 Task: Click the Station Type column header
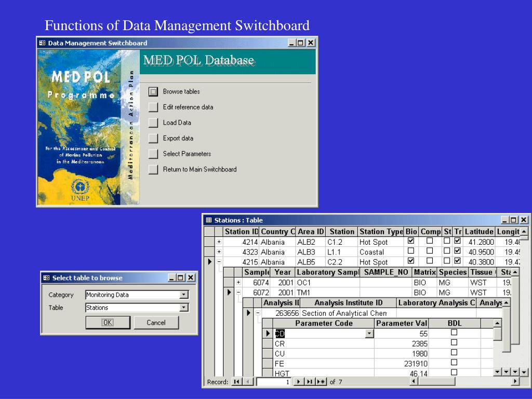[x=381, y=232]
